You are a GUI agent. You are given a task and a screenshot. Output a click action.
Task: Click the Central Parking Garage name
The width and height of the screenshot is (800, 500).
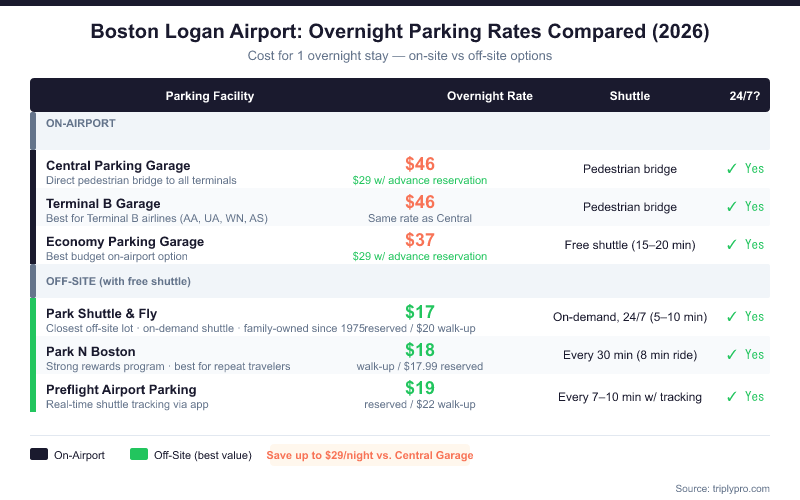118,165
